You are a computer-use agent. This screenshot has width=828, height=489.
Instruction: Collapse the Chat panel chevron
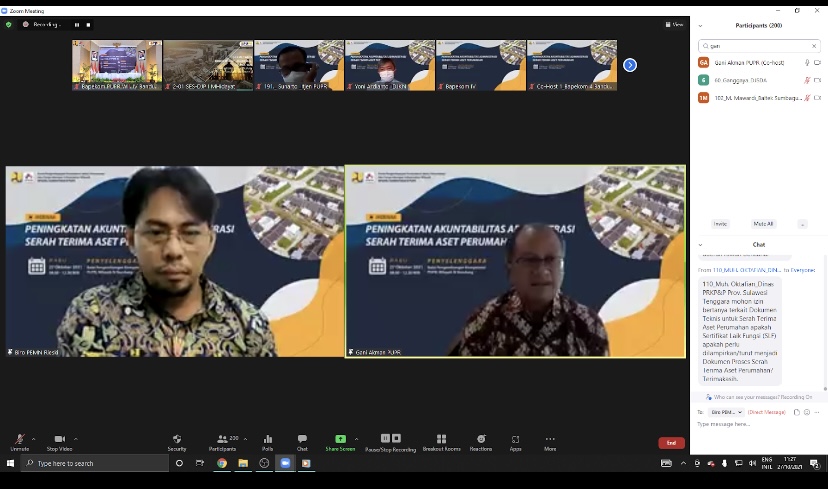[x=700, y=244]
